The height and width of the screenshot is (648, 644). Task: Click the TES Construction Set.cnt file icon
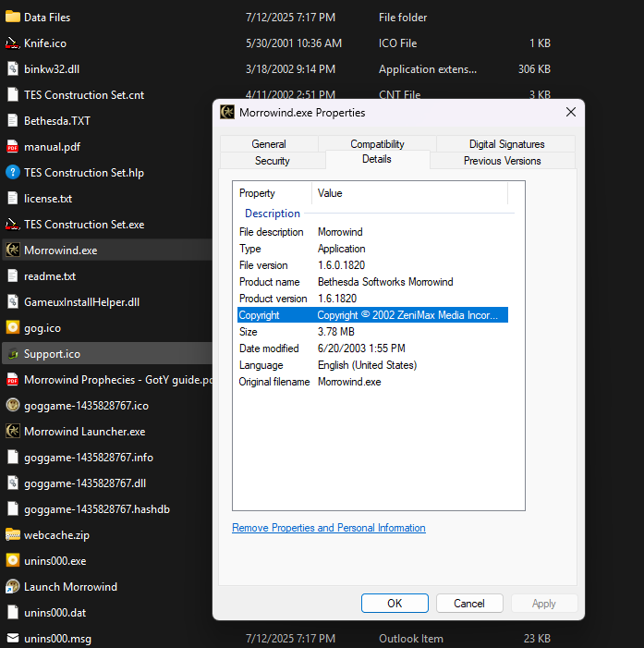[13, 94]
